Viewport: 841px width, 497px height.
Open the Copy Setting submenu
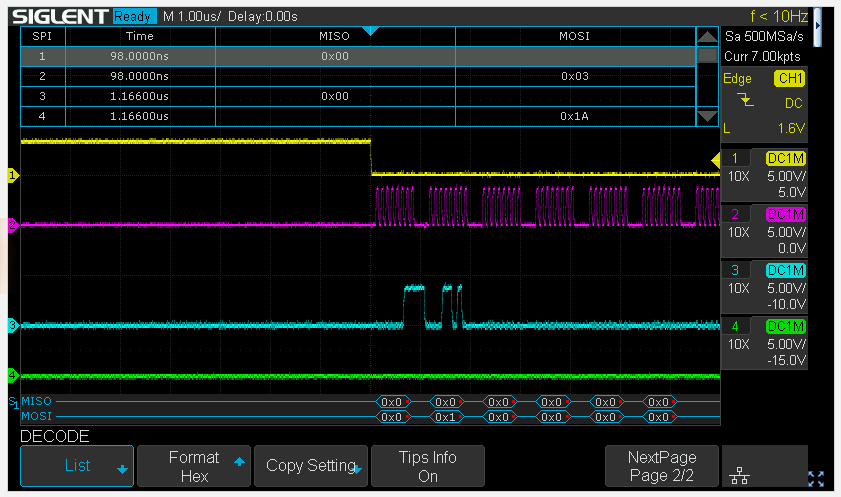coord(311,466)
